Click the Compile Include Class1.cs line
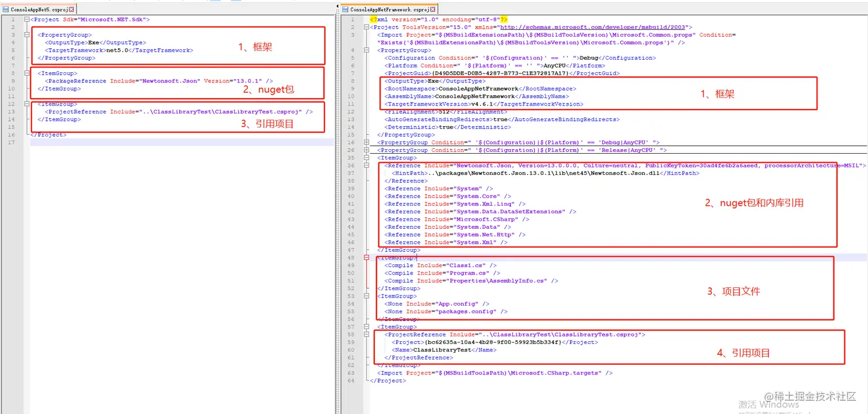The image size is (868, 414). [440, 265]
